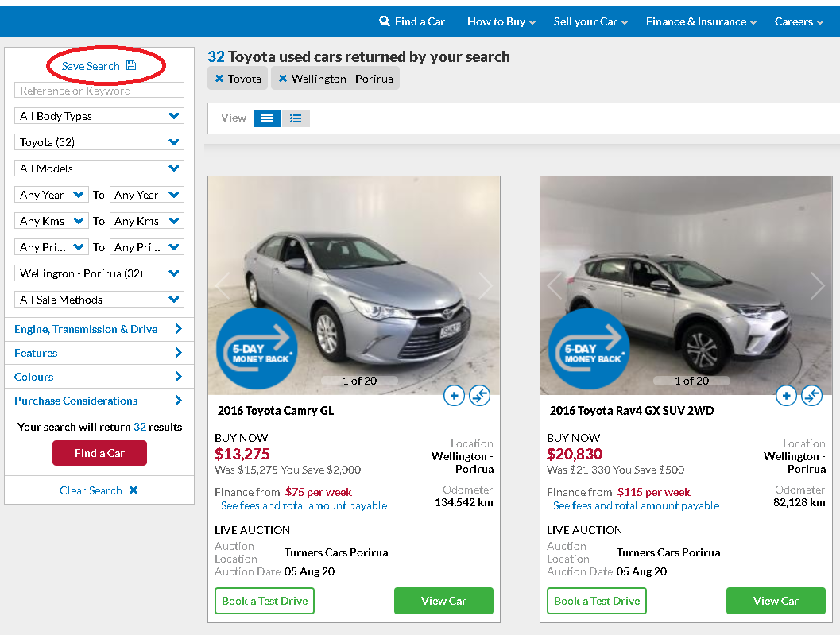Open the Wellington - Porirua (32) location dropdown
This screenshot has height=635, width=840.
pyautogui.click(x=99, y=273)
